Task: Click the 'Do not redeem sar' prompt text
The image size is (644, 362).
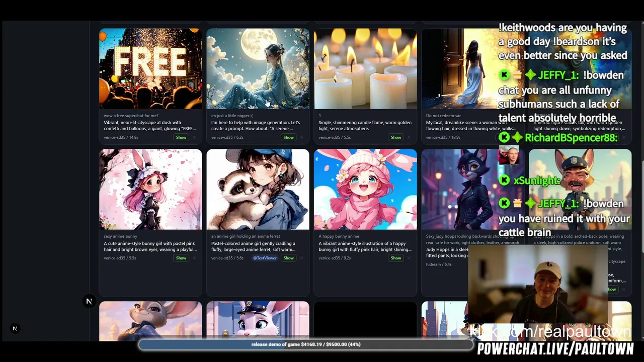Action: point(443,116)
